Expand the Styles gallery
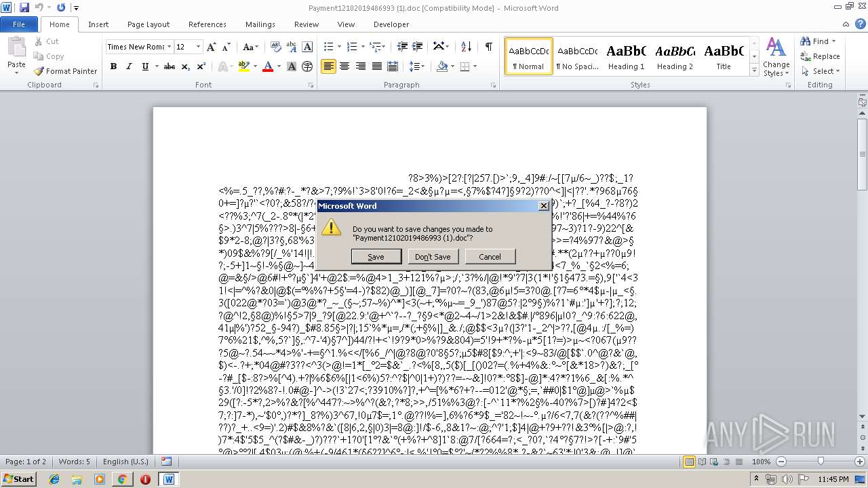 (754, 70)
